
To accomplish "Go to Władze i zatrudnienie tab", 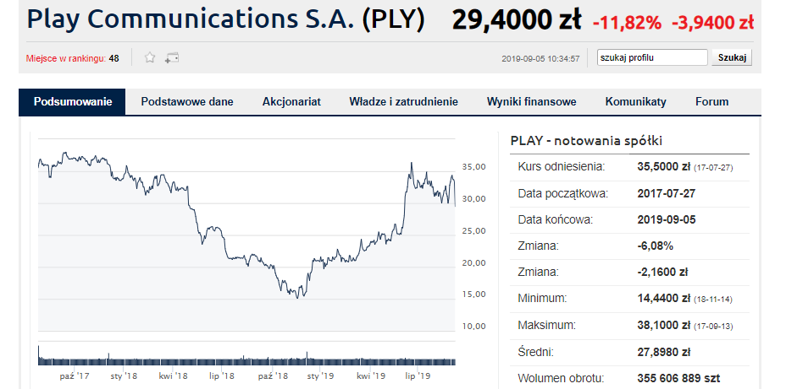I will tap(404, 102).
